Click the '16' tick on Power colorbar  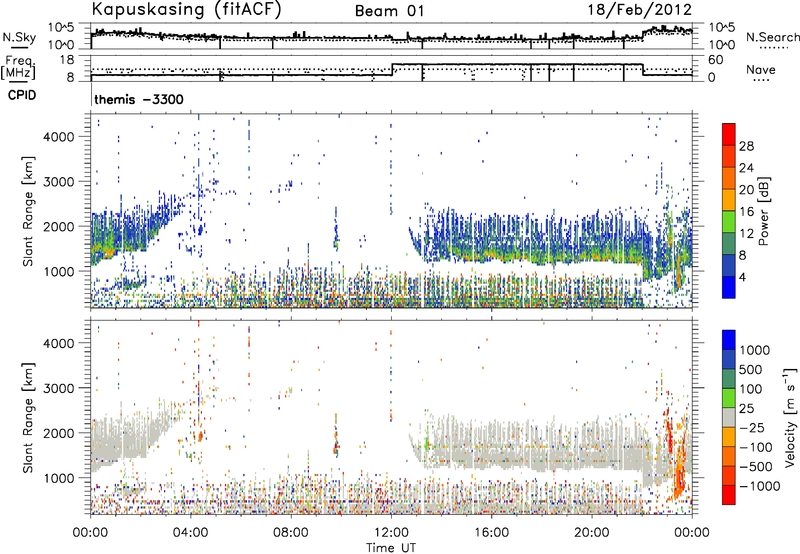point(746,212)
